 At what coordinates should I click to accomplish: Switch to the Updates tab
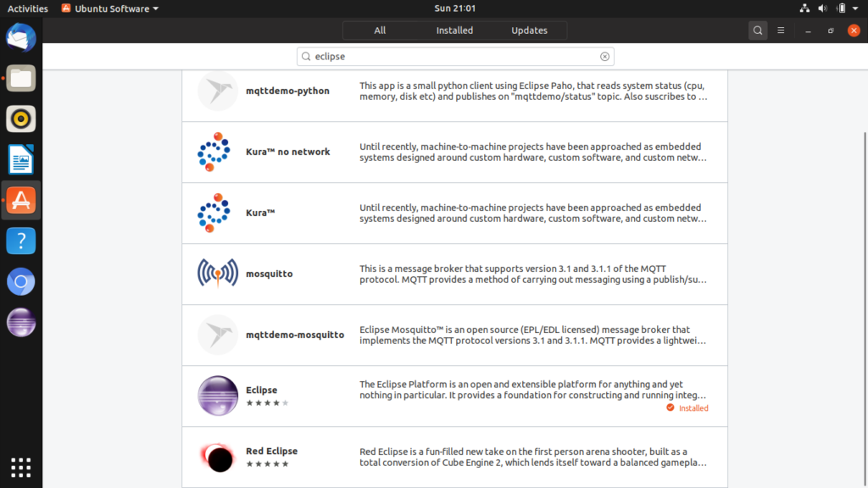coord(529,30)
